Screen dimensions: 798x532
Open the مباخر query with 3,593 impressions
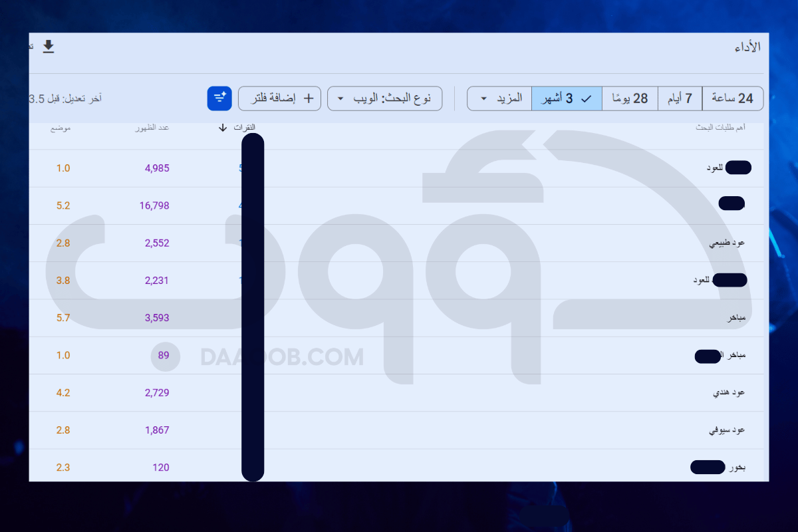735,319
